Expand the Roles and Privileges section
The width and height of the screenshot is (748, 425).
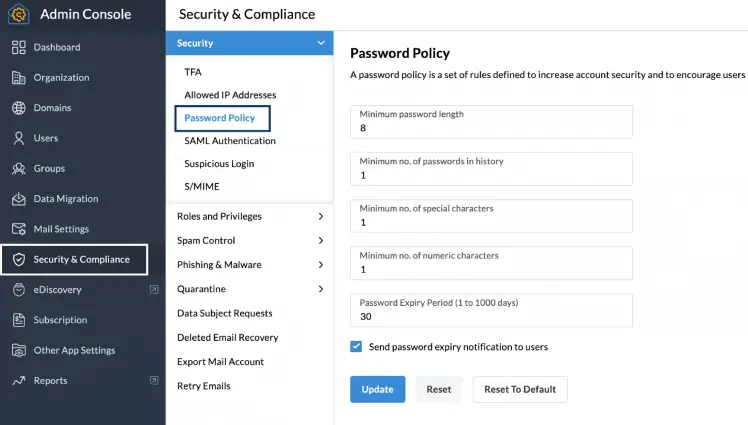320,216
